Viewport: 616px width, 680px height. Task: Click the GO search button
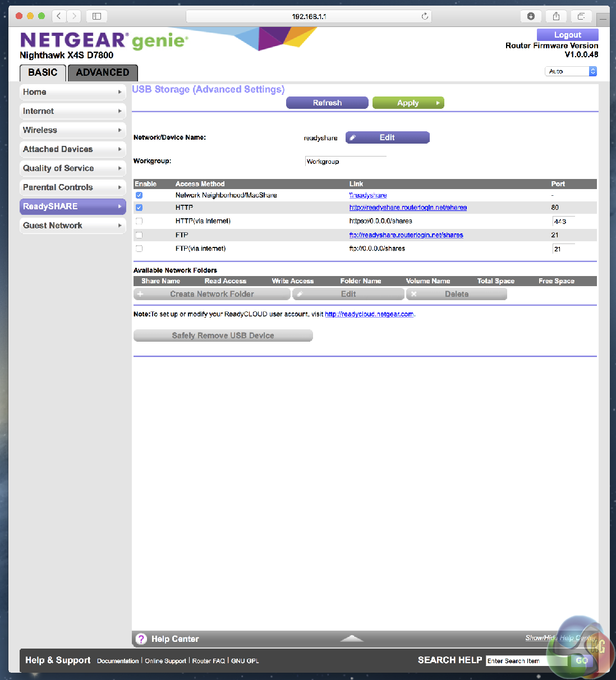[582, 661]
